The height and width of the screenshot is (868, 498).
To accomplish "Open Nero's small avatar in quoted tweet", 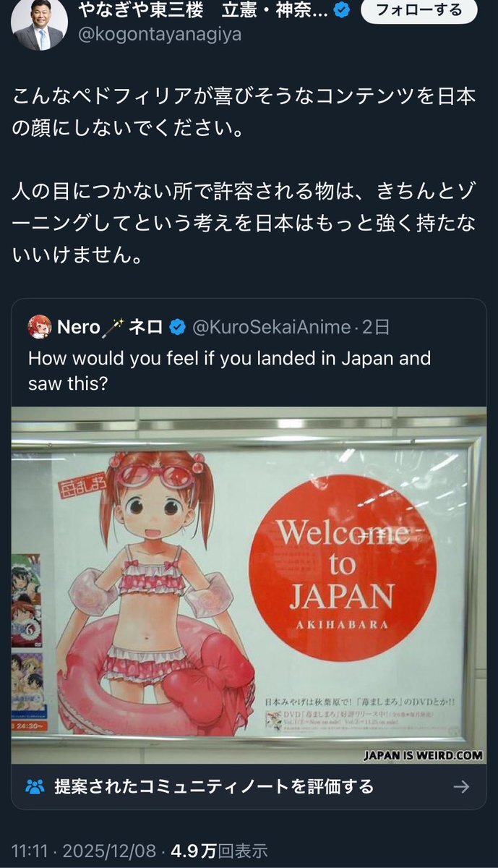I will [x=39, y=327].
